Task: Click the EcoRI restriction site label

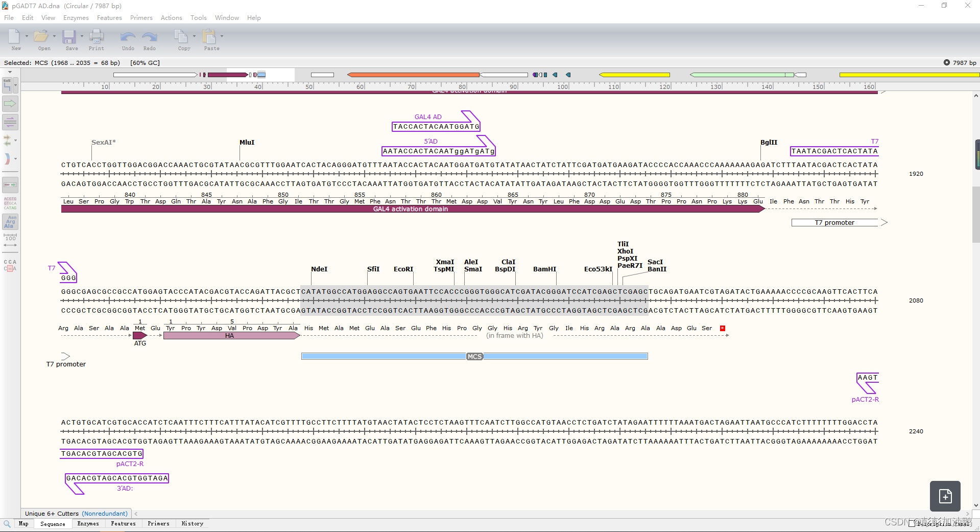Action: pyautogui.click(x=403, y=269)
